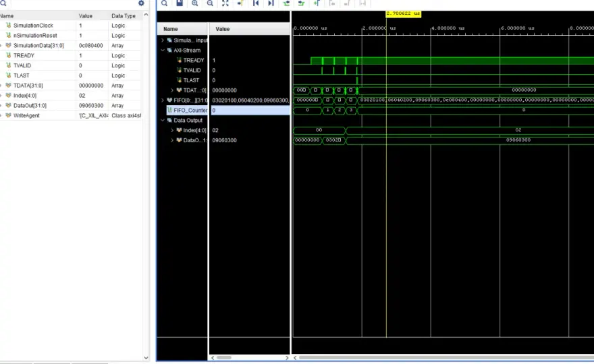This screenshot has height=364, width=594.
Task: Jump to last time in waveform
Action: [271, 3]
